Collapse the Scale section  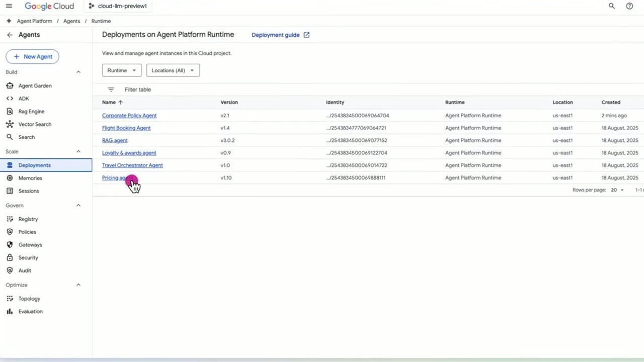click(x=78, y=151)
